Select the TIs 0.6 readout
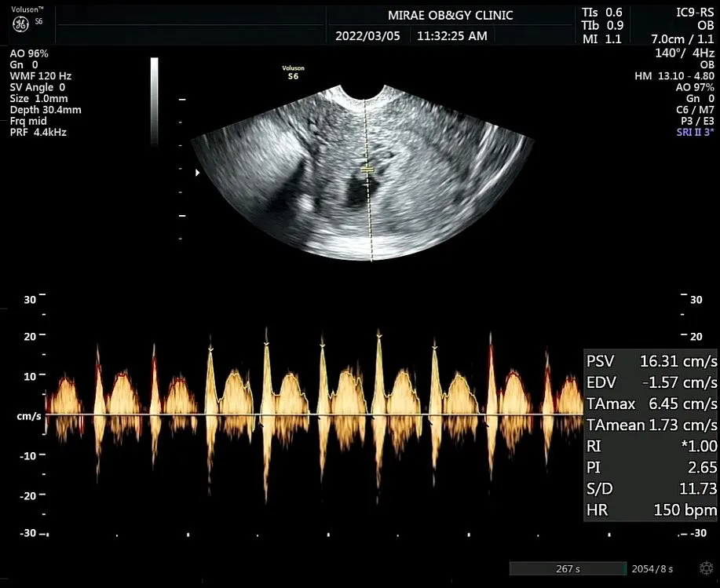The height and width of the screenshot is (588, 720). tap(602, 13)
